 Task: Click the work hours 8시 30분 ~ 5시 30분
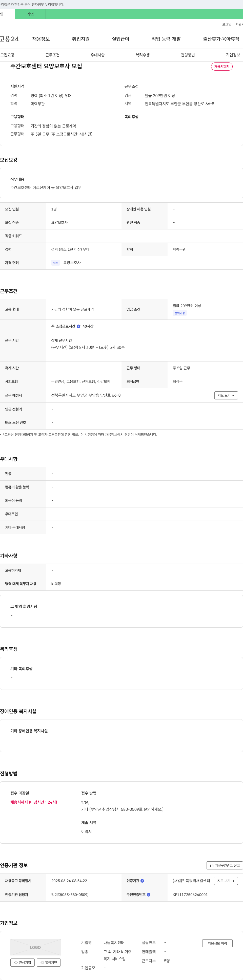click(88, 347)
